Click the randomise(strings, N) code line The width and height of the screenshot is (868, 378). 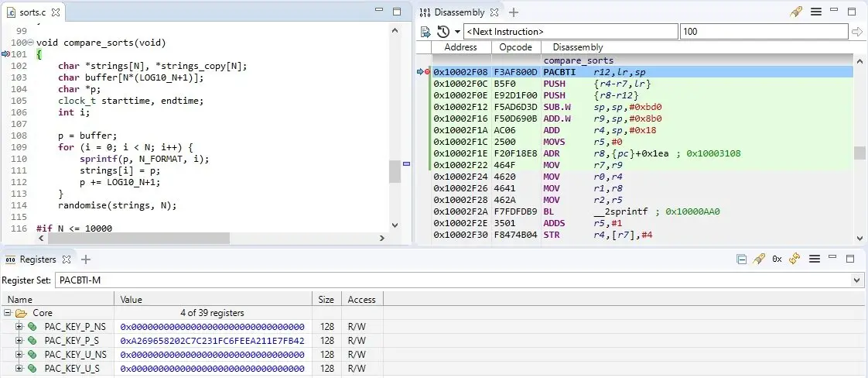point(118,205)
